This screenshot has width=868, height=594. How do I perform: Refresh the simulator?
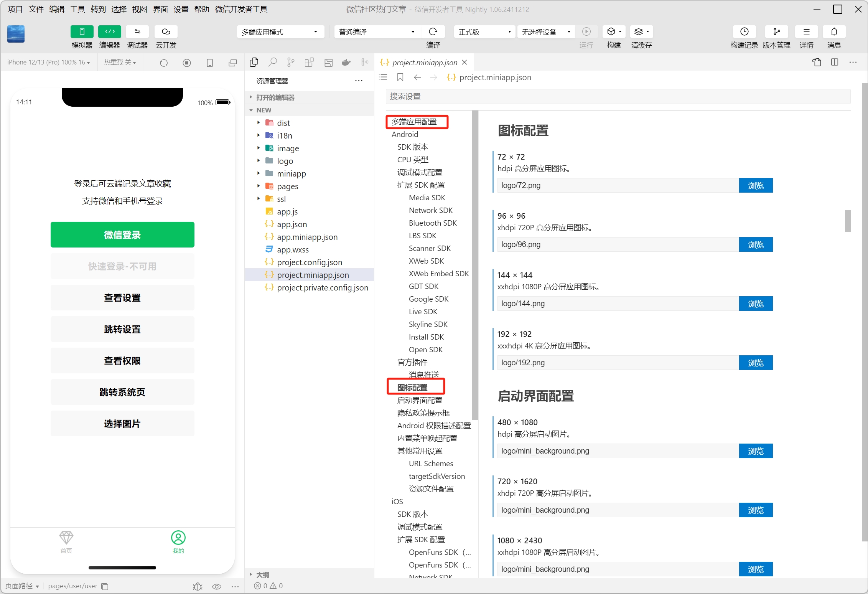pyautogui.click(x=164, y=63)
